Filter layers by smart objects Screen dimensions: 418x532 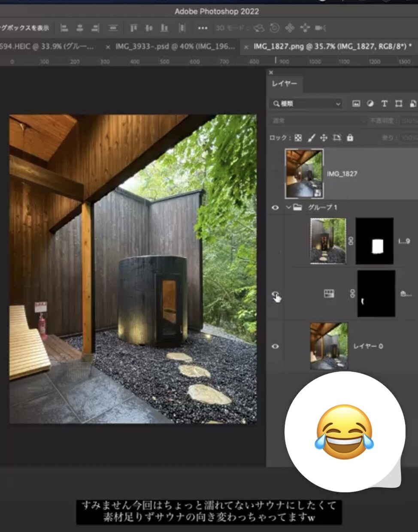(413, 103)
